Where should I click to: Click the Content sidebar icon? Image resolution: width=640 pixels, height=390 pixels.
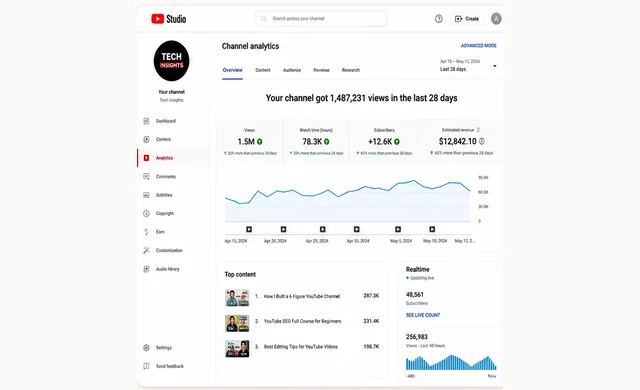(146, 140)
